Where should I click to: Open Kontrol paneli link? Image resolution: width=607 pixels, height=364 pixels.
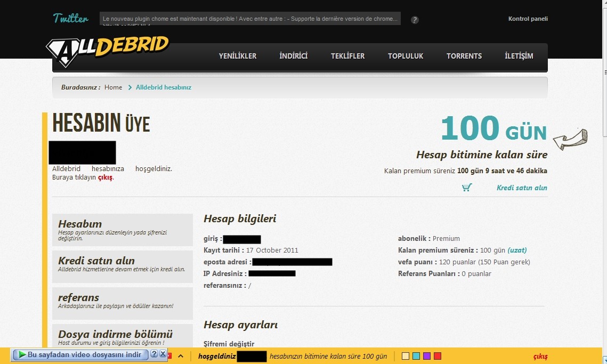(528, 19)
